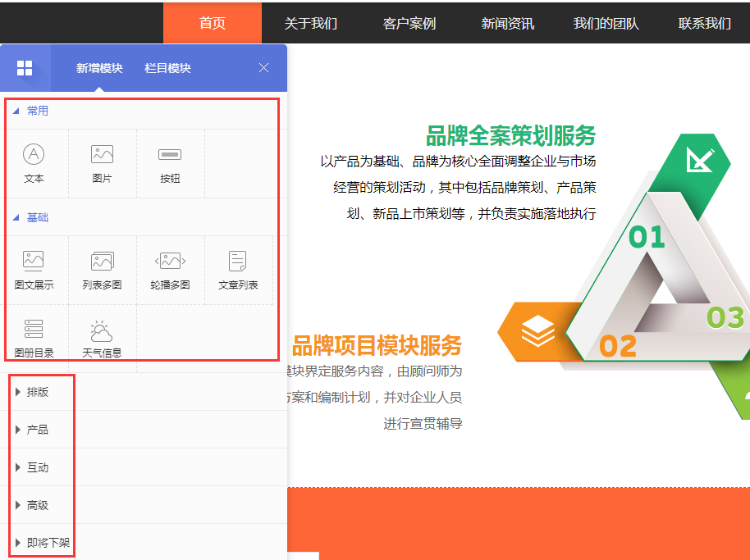Close the module panel with the X
This screenshot has height=560, width=750.
(263, 67)
